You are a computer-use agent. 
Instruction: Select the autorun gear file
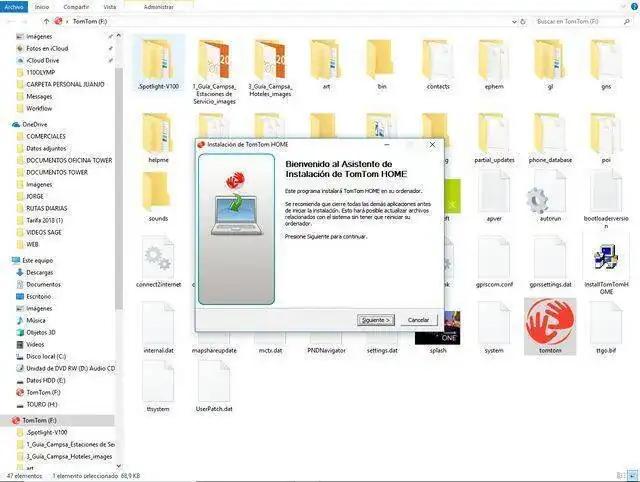coord(547,193)
